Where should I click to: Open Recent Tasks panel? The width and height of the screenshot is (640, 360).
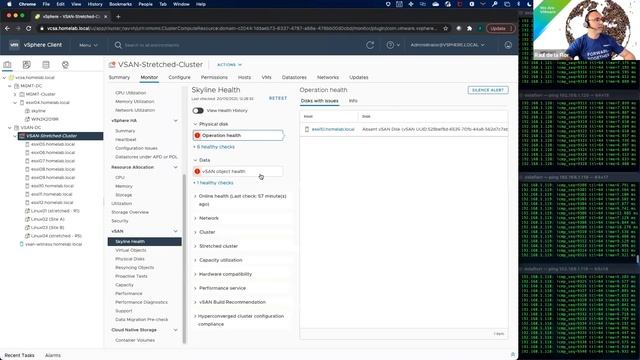(20, 356)
